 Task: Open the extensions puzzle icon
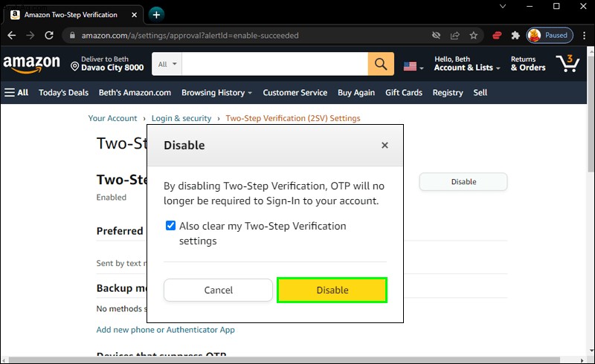pos(515,35)
